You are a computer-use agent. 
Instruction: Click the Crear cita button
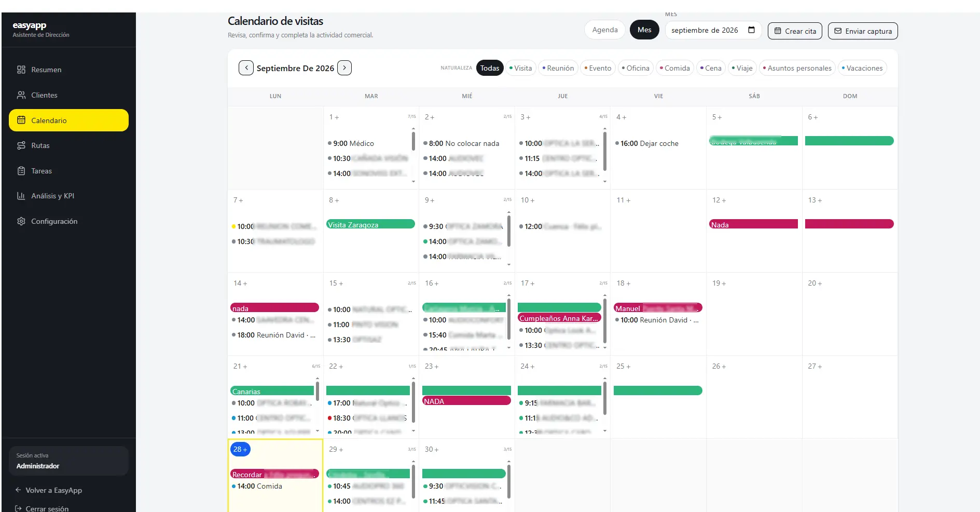(x=795, y=31)
